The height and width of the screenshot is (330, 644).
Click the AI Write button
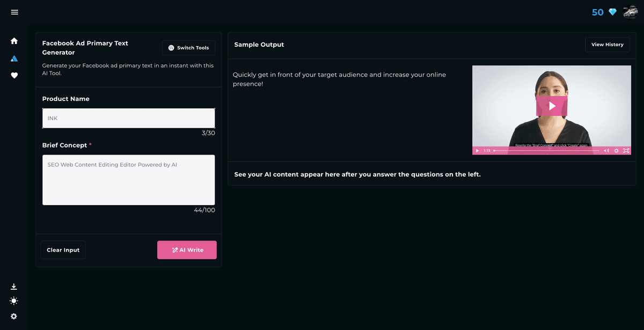tap(187, 250)
